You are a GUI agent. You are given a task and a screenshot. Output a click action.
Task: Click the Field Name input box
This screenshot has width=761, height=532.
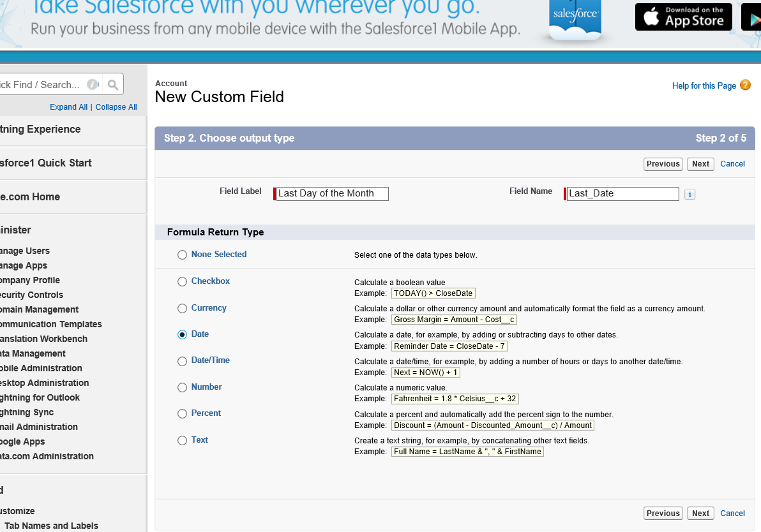point(622,193)
